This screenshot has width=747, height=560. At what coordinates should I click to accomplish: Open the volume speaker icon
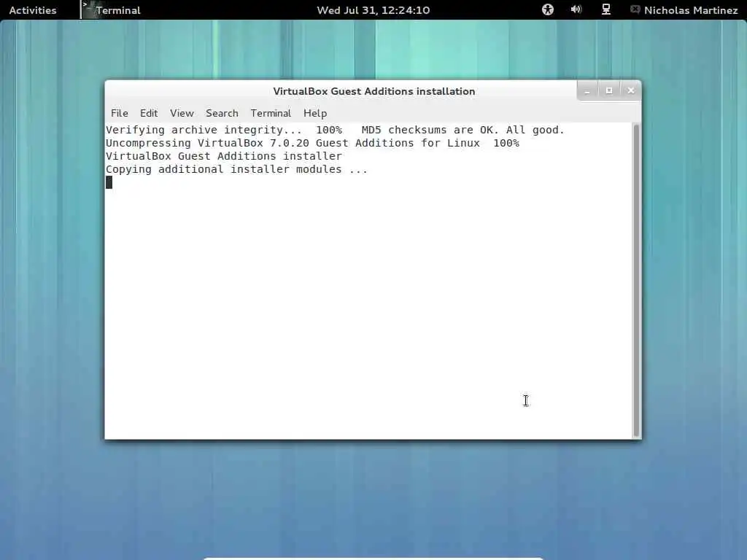click(576, 9)
